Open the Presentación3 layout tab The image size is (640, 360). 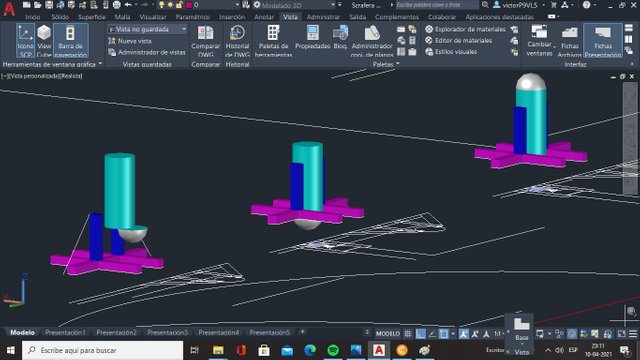click(167, 333)
